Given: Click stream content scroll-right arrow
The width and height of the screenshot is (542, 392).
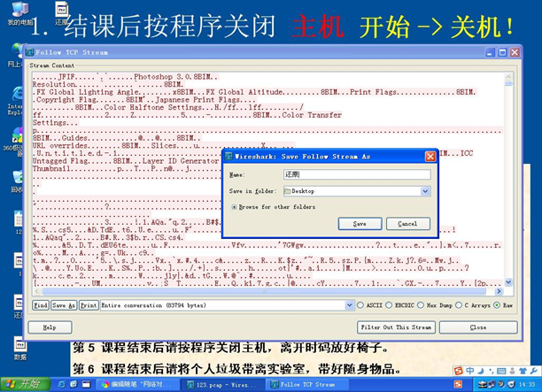Looking at the screenshot, I should [x=499, y=291].
